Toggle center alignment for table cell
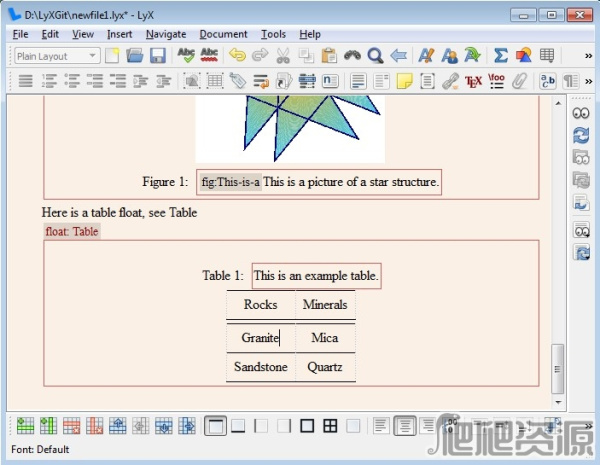Screen dimensions: 600x465 tap(404, 426)
